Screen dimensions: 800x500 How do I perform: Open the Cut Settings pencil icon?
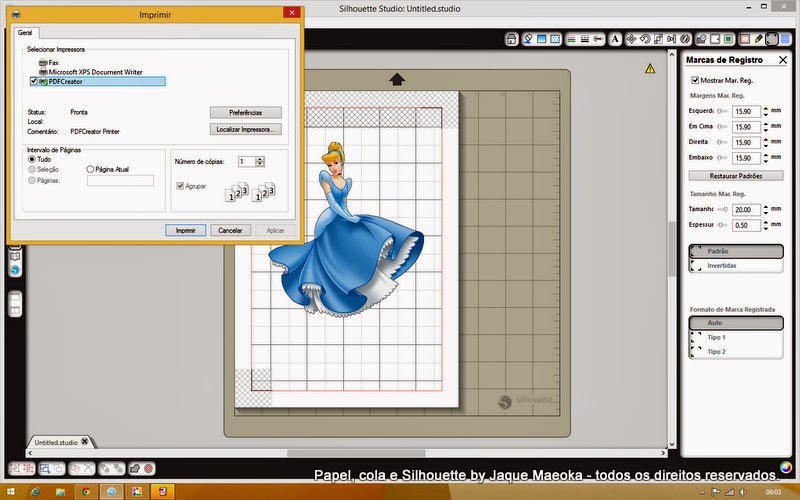pos(758,39)
